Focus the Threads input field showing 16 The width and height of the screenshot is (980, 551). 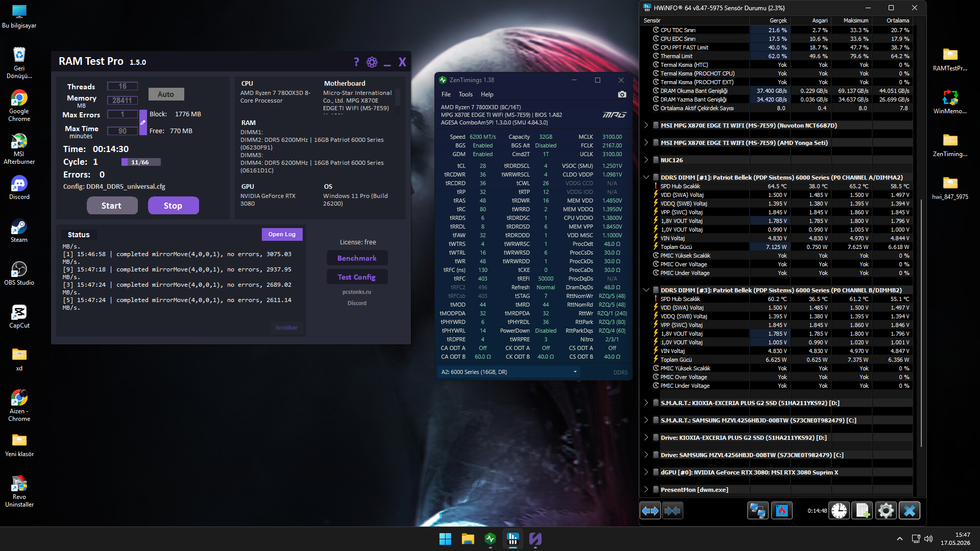pos(122,86)
